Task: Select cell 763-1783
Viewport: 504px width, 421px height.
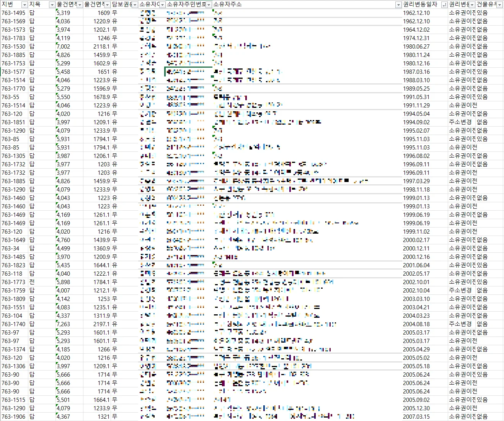Action: pos(13,38)
